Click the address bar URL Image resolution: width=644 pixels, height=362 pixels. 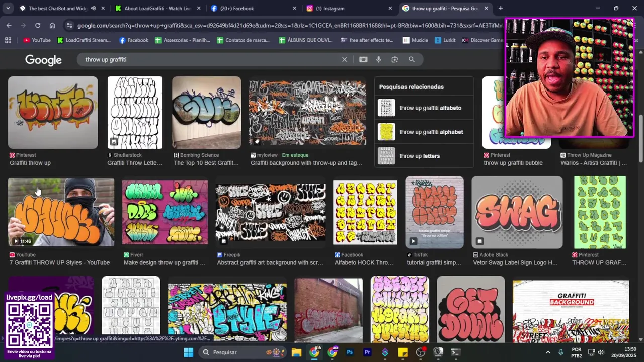point(290,25)
